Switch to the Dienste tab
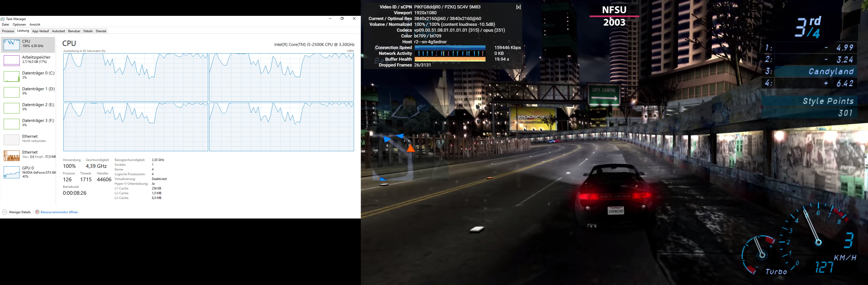868x285 pixels. click(101, 31)
